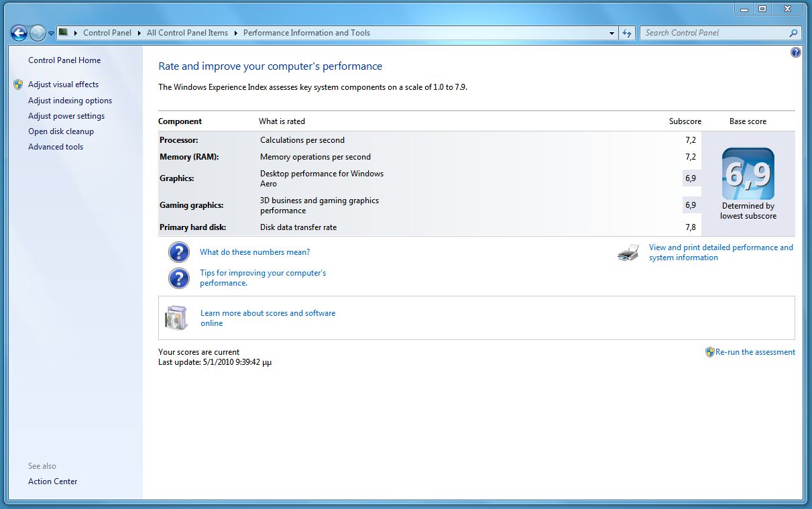
Task: Select the Gaming graphics: row label
Action: (191, 205)
